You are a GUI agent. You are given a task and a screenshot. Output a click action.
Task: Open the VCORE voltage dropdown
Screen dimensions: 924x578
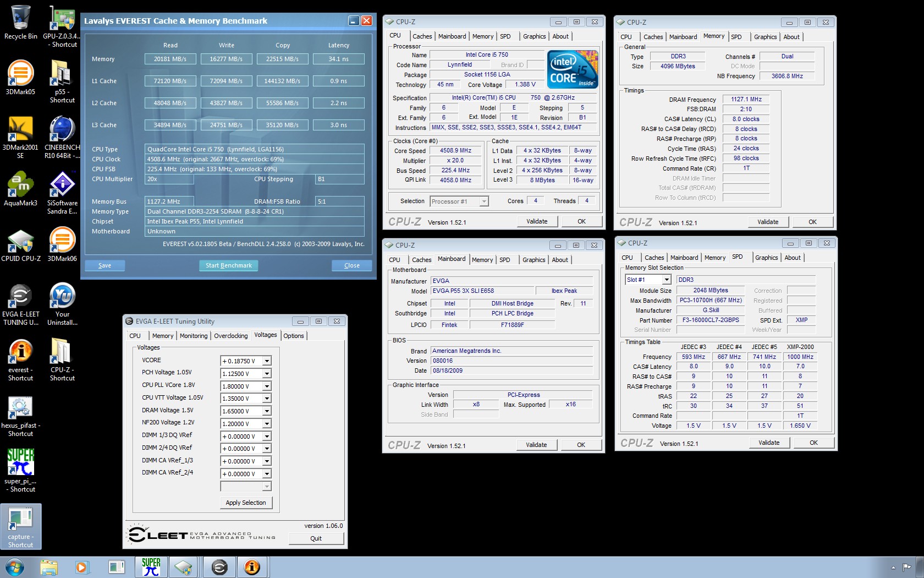pos(267,361)
